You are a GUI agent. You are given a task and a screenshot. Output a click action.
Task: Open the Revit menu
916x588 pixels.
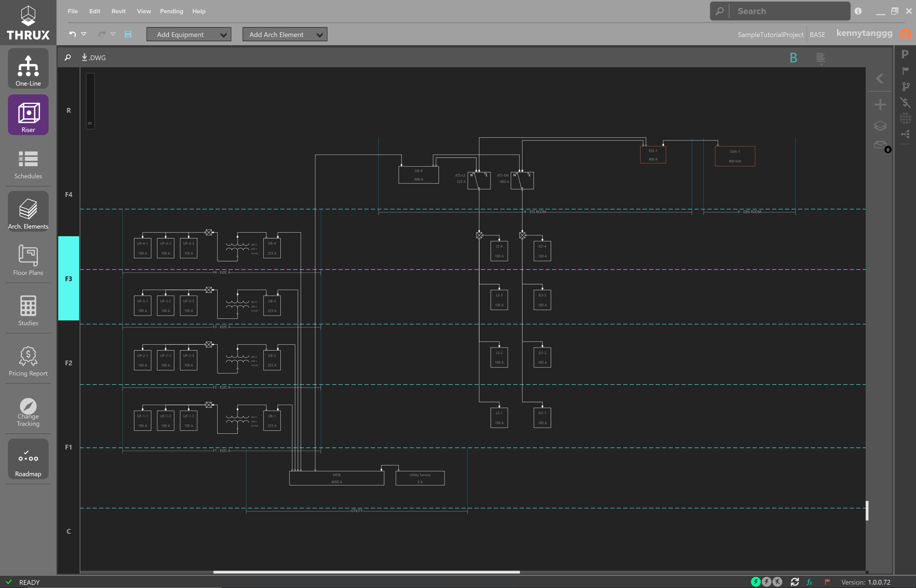(118, 11)
